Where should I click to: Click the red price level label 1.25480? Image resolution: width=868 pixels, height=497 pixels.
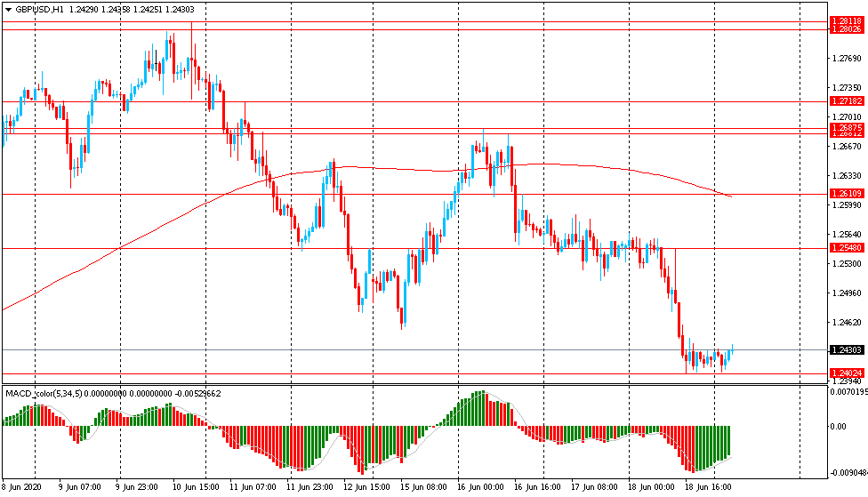(x=847, y=248)
